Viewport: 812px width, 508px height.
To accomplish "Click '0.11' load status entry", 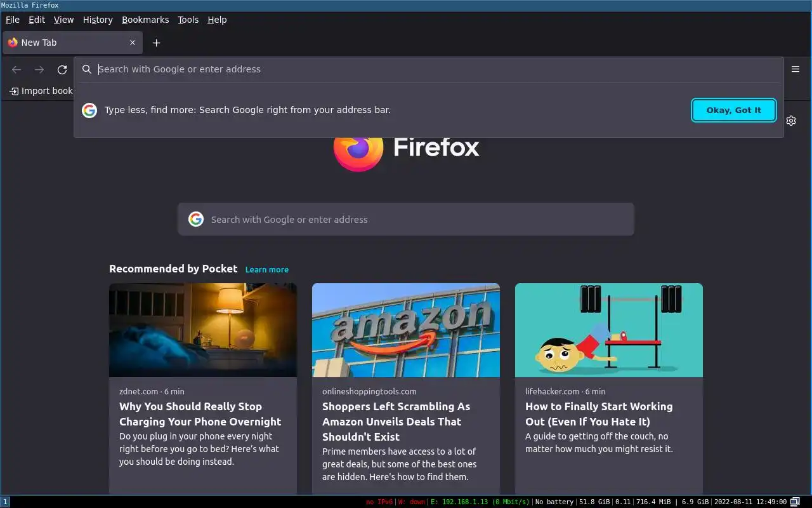I will click(623, 502).
